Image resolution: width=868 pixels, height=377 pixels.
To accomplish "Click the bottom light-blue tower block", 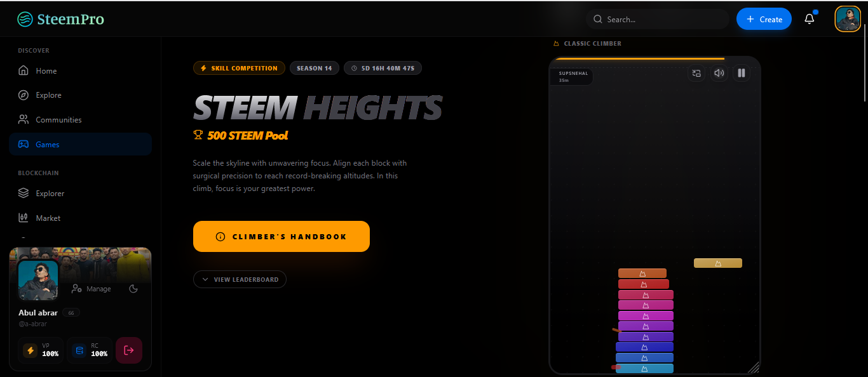I will 644,369.
